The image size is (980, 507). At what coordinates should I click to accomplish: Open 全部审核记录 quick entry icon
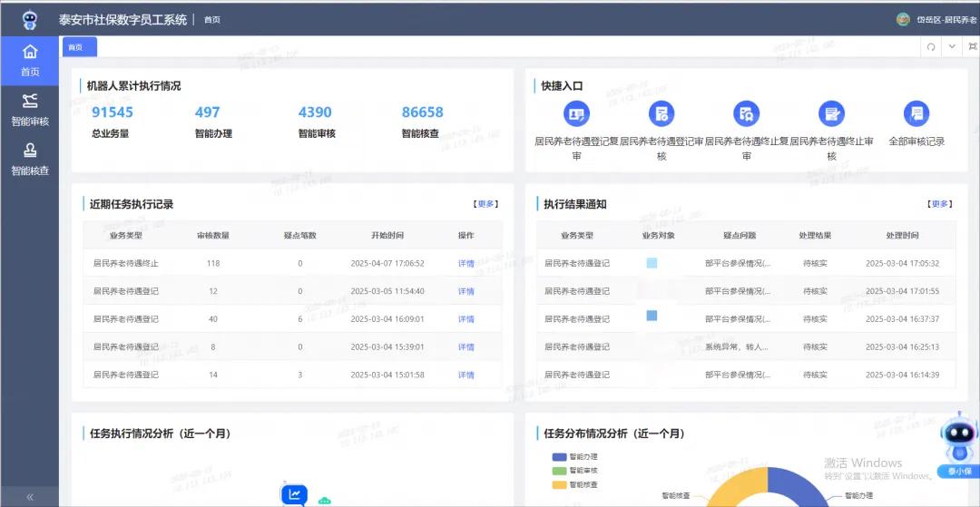(x=916, y=113)
